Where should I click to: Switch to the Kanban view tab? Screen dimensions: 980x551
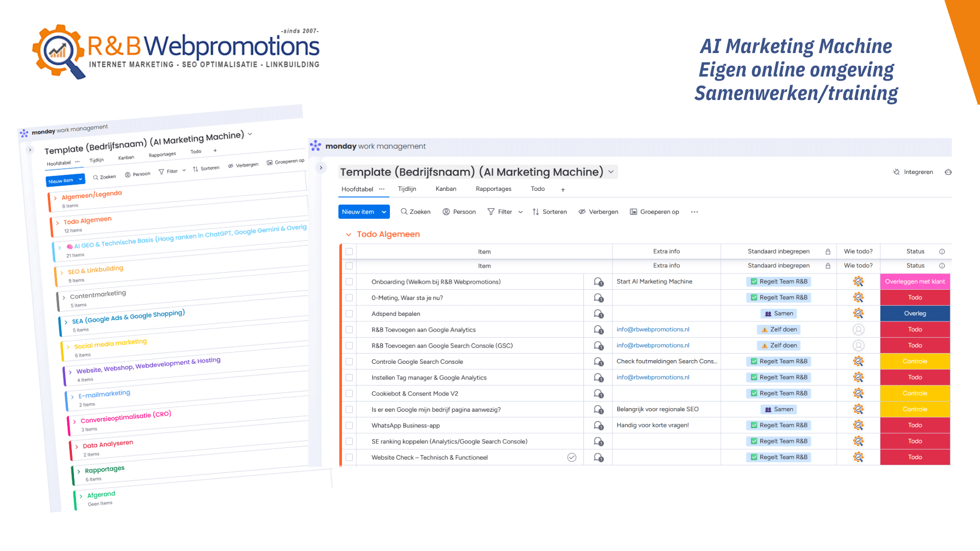pyautogui.click(x=446, y=189)
